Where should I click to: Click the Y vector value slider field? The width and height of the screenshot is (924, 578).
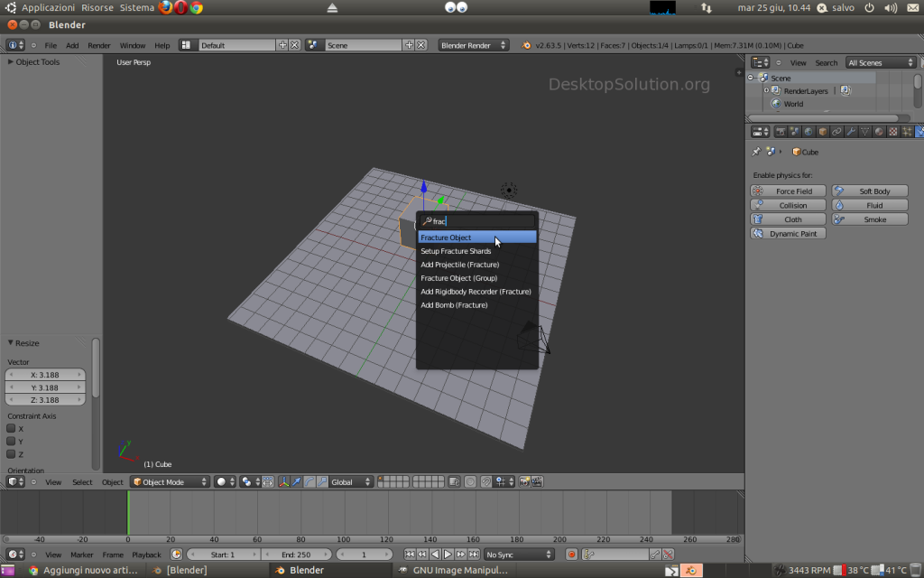(45, 387)
